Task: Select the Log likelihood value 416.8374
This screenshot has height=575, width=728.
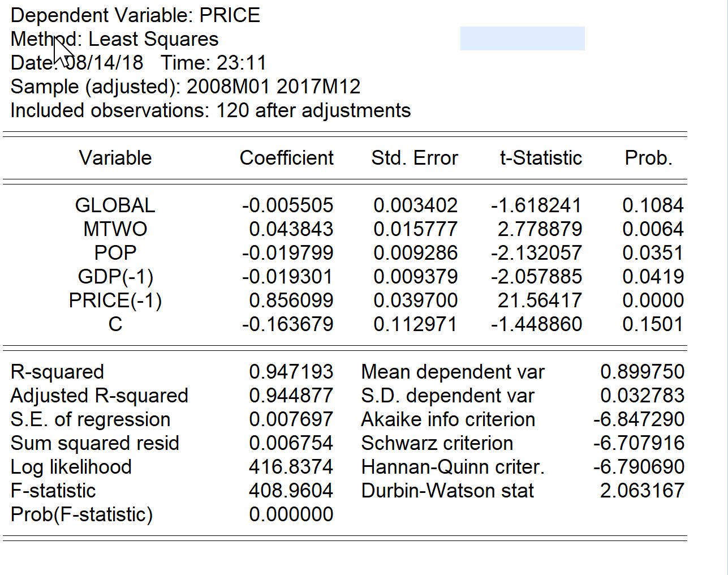Action: click(291, 467)
